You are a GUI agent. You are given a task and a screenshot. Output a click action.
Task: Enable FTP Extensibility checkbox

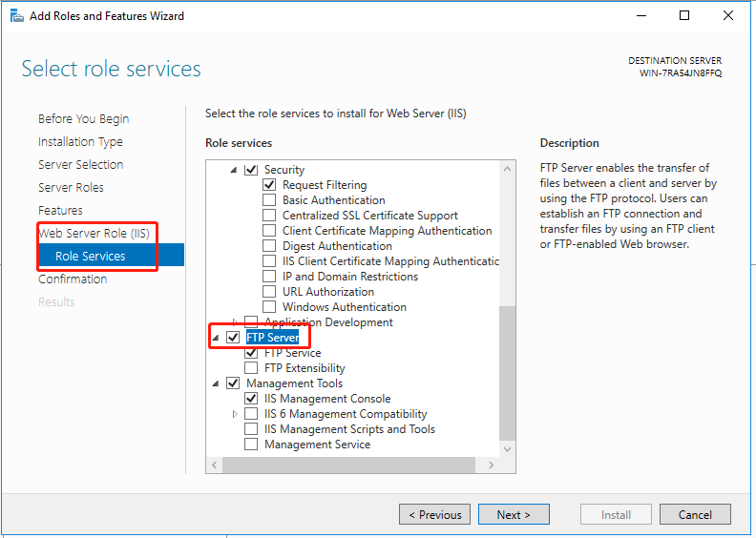point(251,368)
